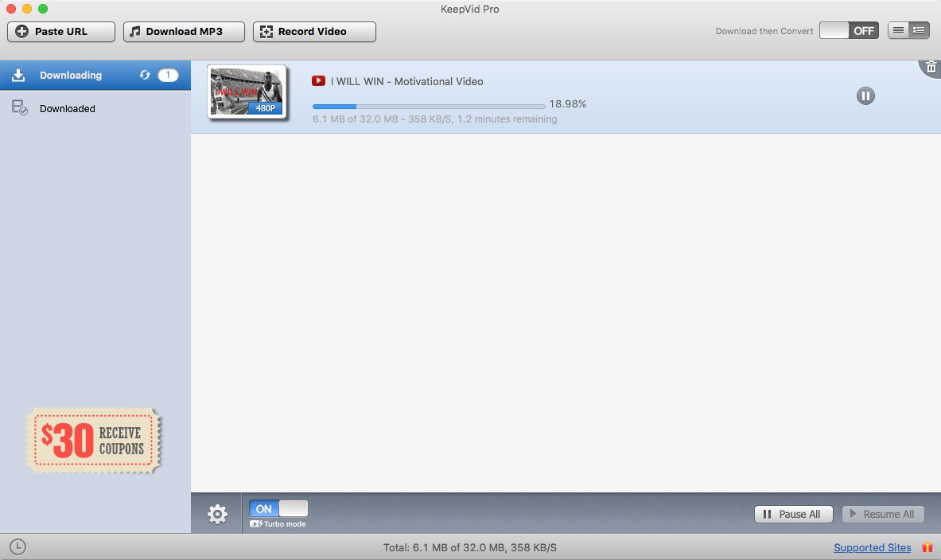The height and width of the screenshot is (560, 941).
Task: Click the Paste URL button
Action: (61, 32)
